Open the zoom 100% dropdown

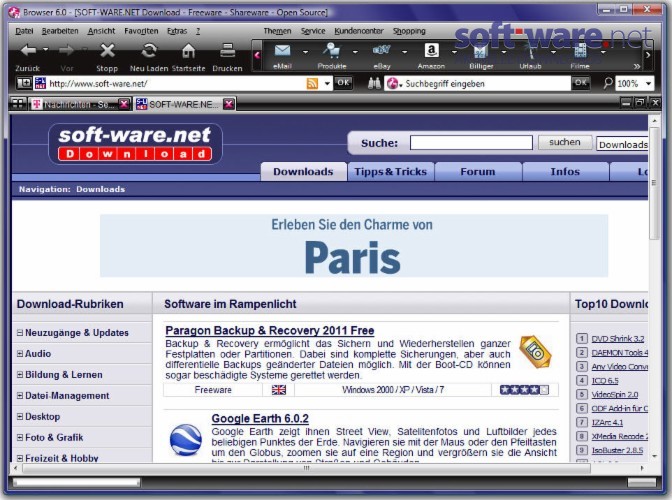pos(648,84)
